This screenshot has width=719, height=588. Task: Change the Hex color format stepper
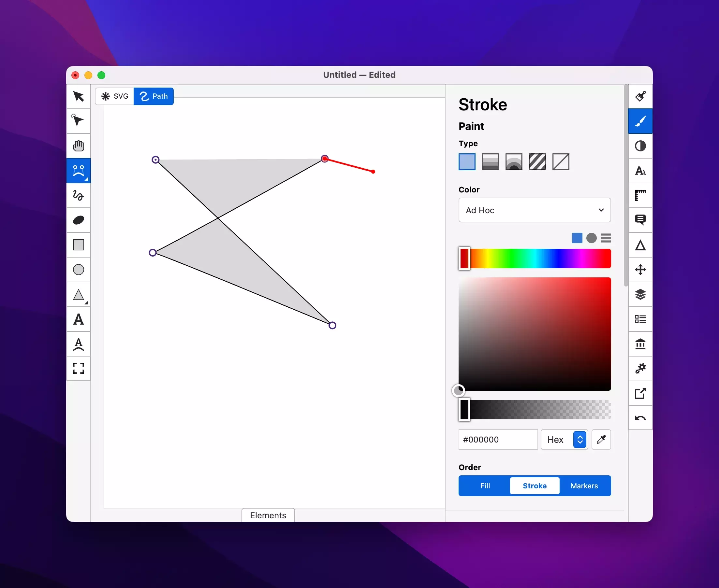point(580,440)
